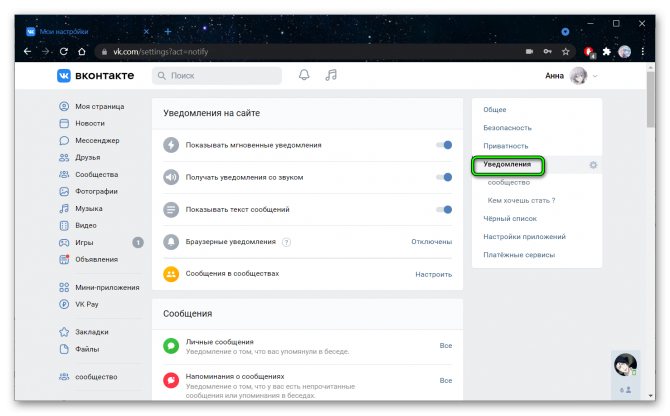
Task: Open the Все dropdown for Личные сообщения
Action: coord(446,346)
